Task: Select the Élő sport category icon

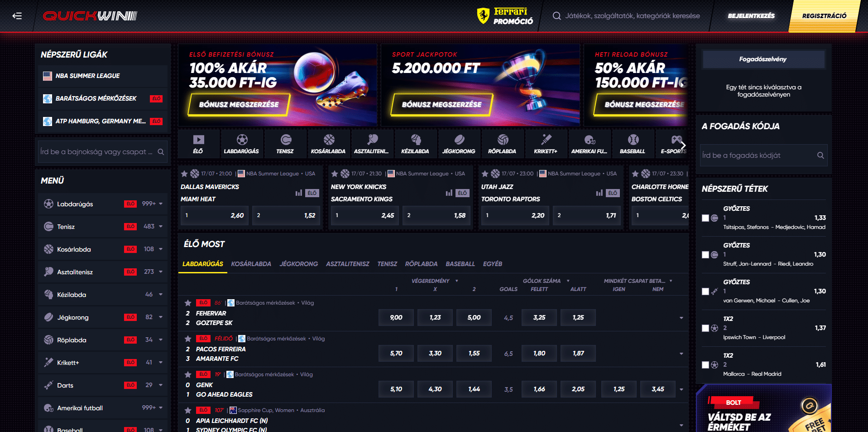Action: (198, 140)
